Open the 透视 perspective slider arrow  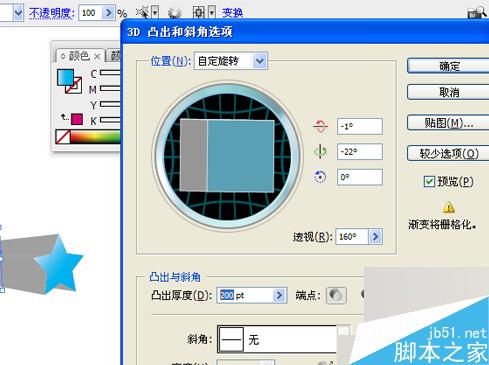pyautogui.click(x=375, y=237)
